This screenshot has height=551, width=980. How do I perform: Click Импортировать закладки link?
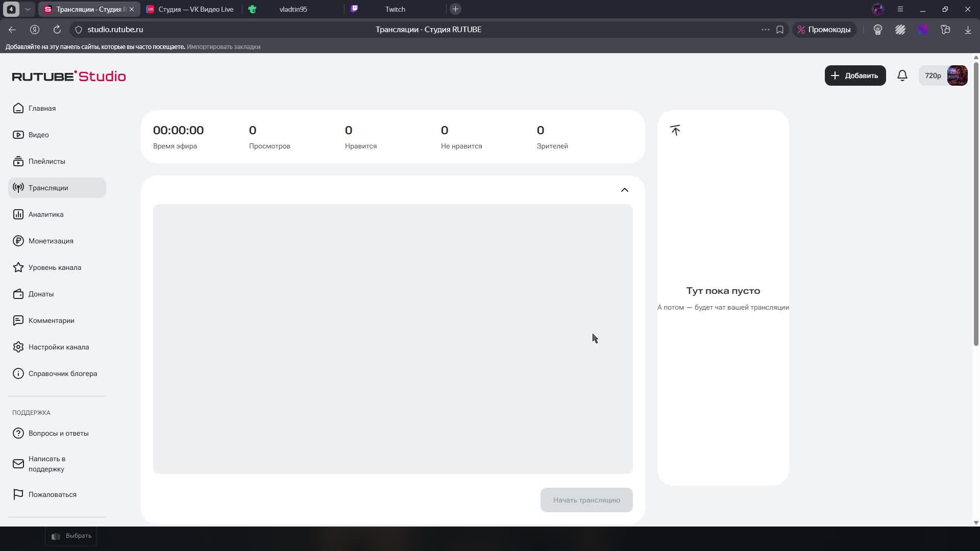point(224,46)
